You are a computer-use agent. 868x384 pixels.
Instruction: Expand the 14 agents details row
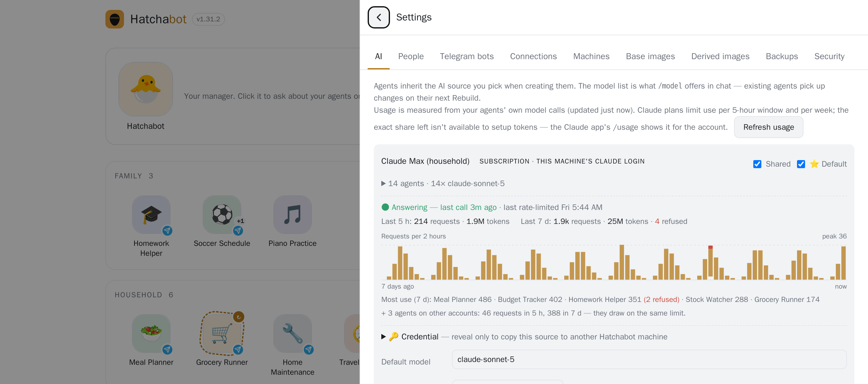[443, 183]
